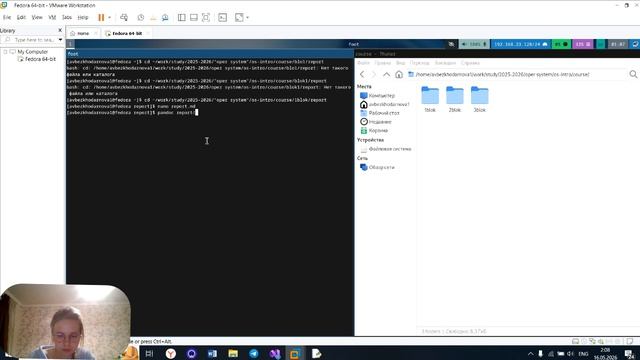Screen dimensions: 640x360
Task: Select Файловая система in Thunar devices
Action: 386,149
